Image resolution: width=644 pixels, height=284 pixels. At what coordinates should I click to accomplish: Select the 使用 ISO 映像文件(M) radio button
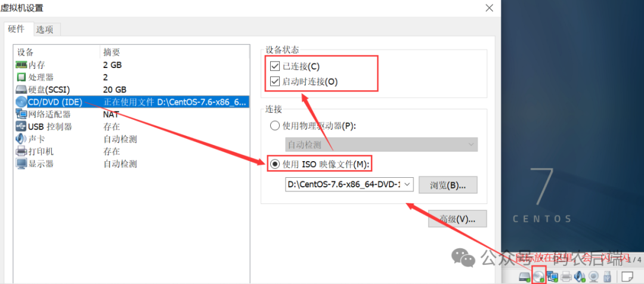point(275,165)
